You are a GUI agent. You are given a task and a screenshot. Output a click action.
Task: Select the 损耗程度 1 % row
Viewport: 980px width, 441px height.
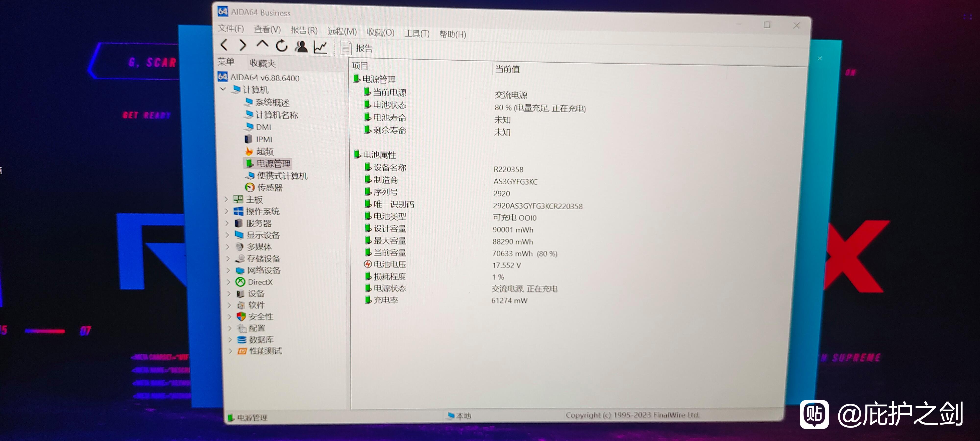click(434, 276)
